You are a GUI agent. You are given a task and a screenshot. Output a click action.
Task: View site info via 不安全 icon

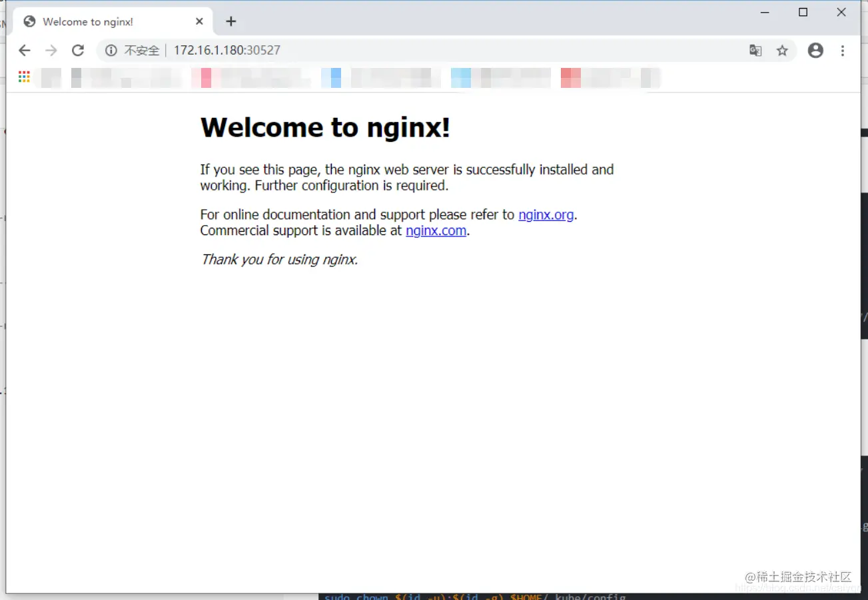click(111, 51)
